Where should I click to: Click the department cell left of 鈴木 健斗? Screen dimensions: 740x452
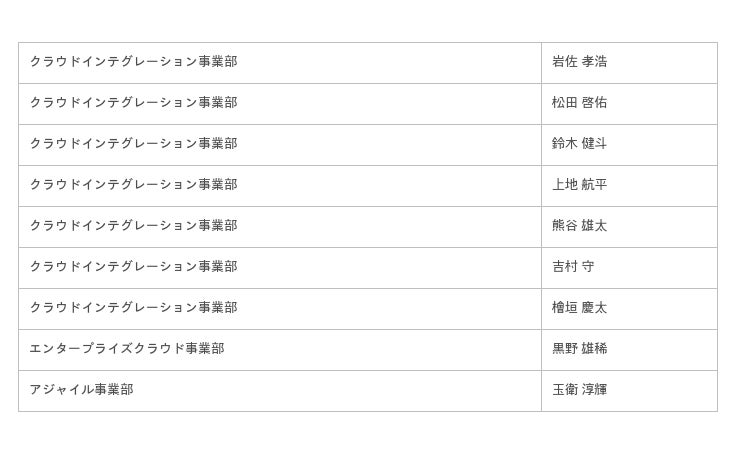click(x=134, y=144)
